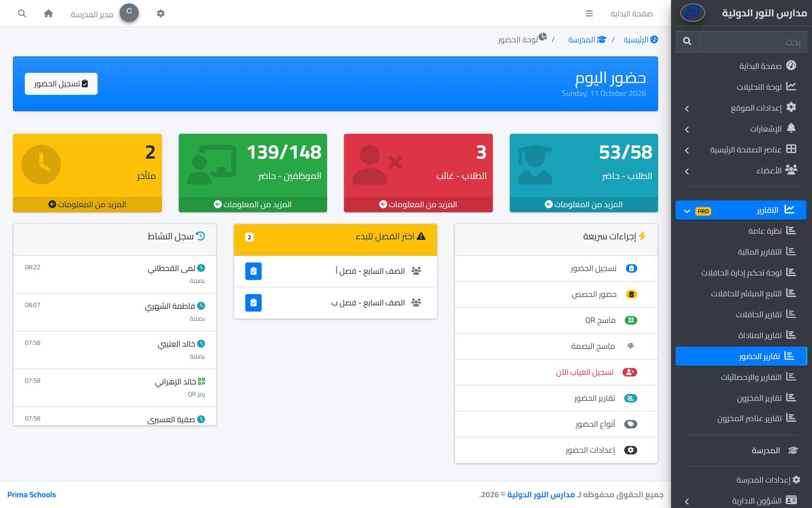812x508 pixels.
Task: Open المزيد من المعلومات on absent students card
Action: coord(418,204)
